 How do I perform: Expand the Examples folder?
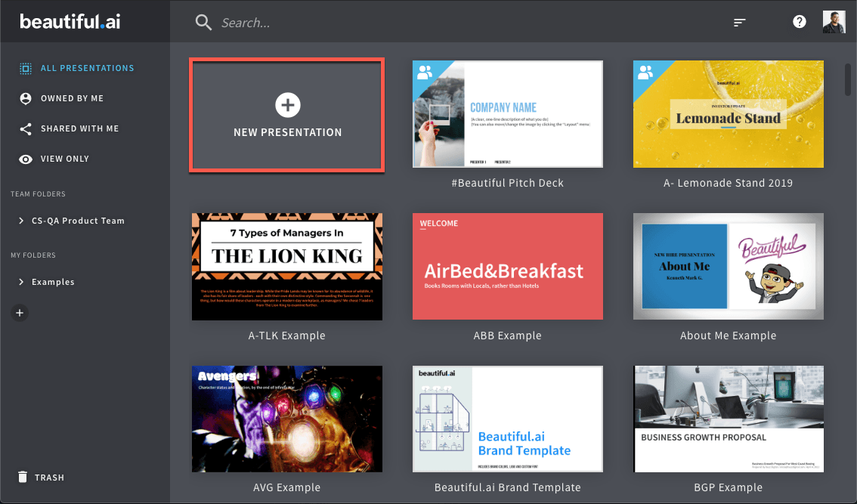(20, 282)
